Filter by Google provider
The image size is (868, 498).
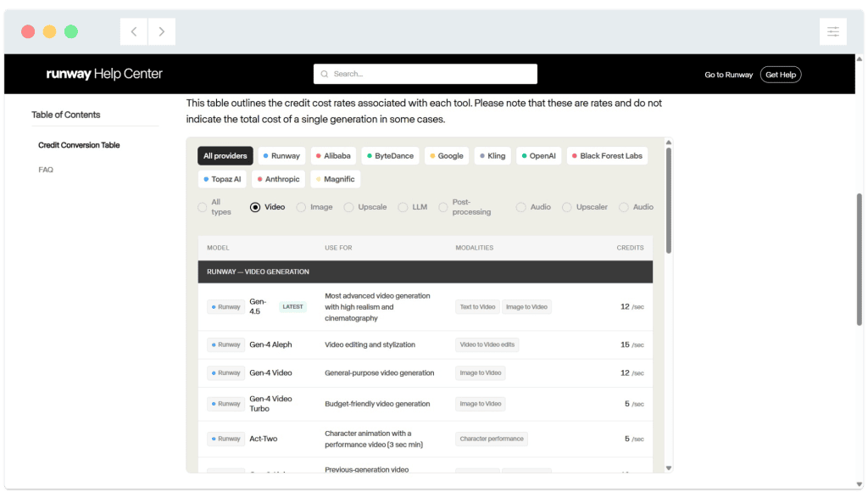pos(447,155)
